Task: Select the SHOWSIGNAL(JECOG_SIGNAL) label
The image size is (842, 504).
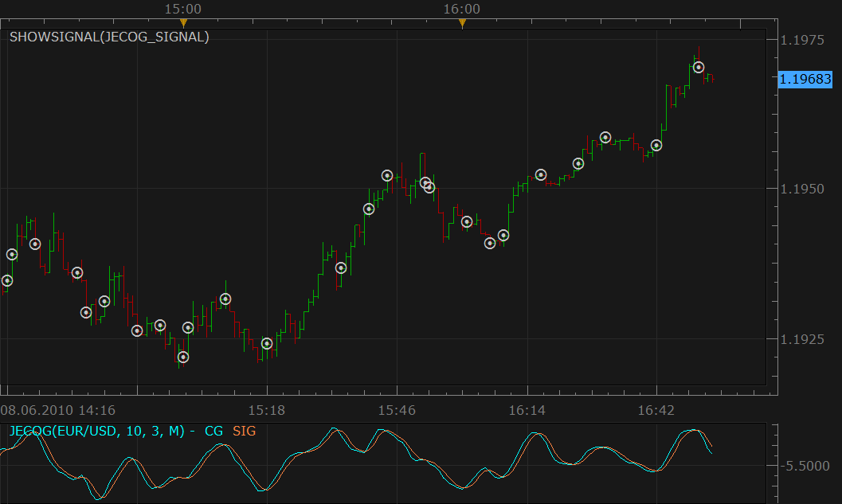Action: click(110, 37)
